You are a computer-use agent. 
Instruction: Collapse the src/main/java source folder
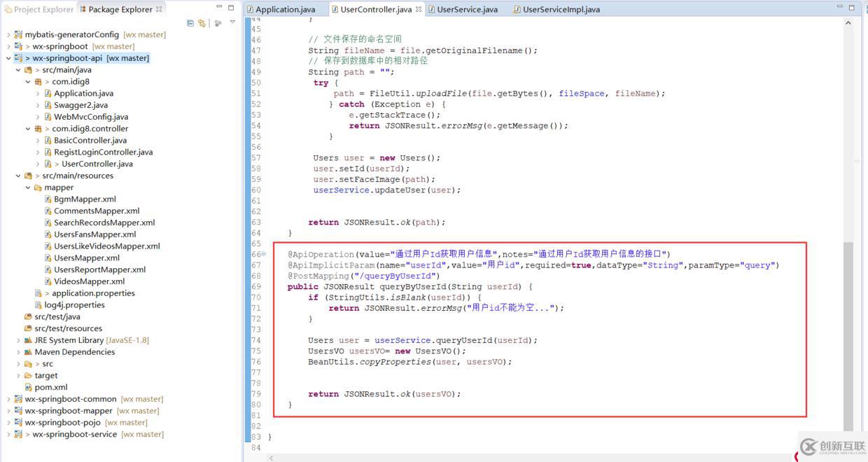18,70
